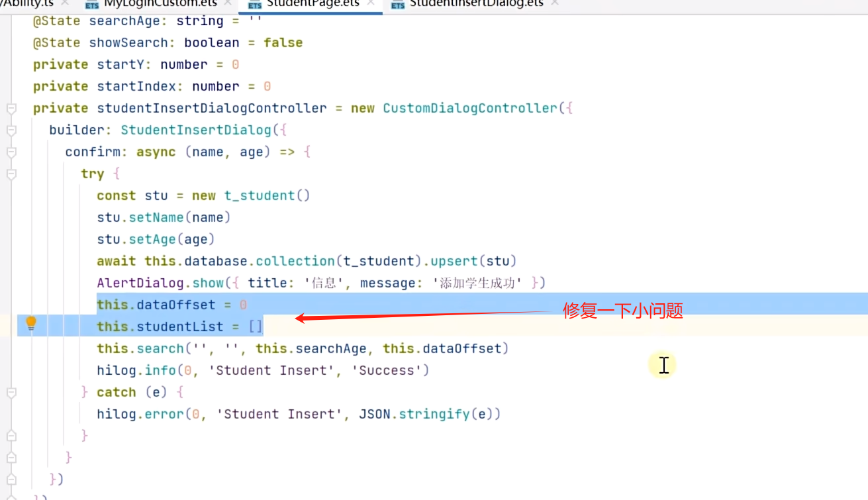Image resolution: width=868 pixels, height=500 pixels.
Task: Click the ETS file icon on StudentInsertDialog.ets tab
Action: tap(397, 4)
